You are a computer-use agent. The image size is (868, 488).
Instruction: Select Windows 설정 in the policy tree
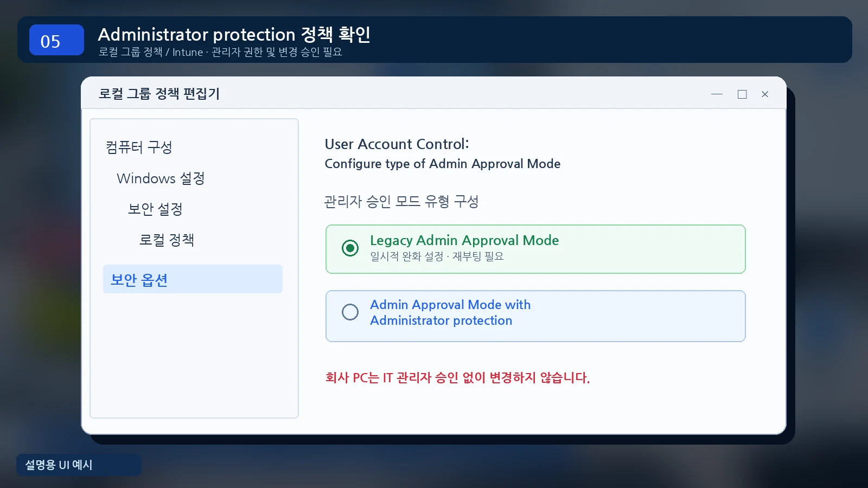[161, 178]
